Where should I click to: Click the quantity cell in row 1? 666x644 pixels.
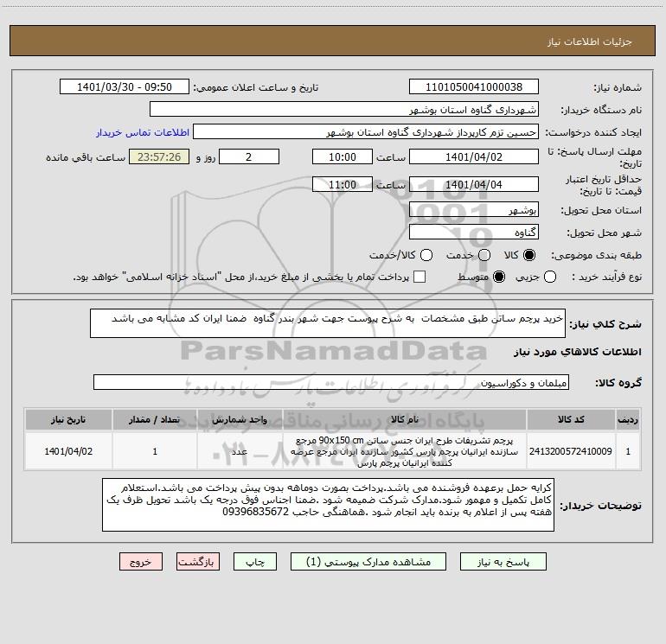coord(155,451)
